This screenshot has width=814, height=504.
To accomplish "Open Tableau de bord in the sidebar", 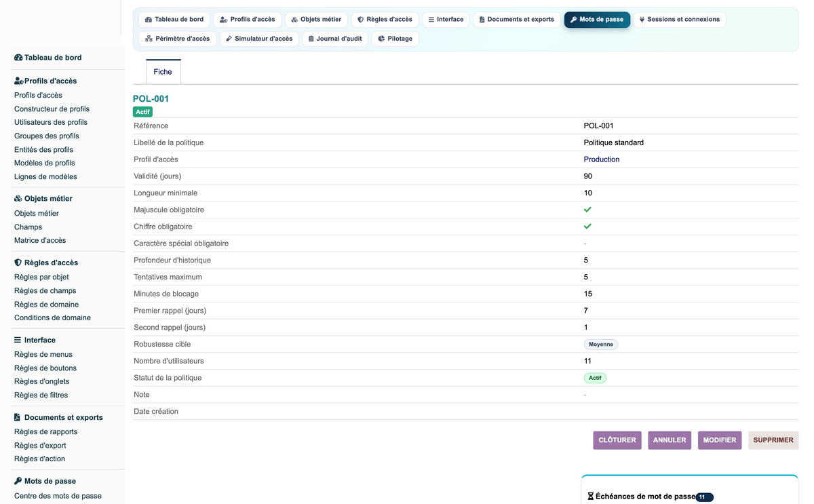I will 48,58.
